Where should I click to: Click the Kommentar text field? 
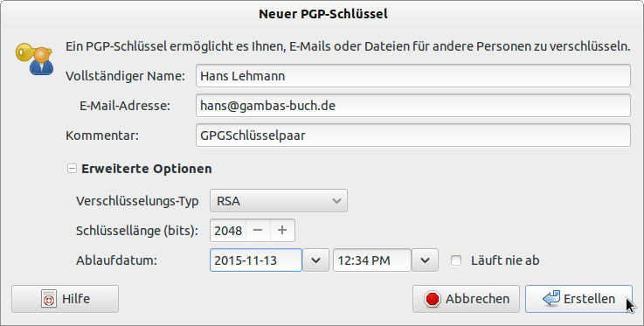pos(413,135)
